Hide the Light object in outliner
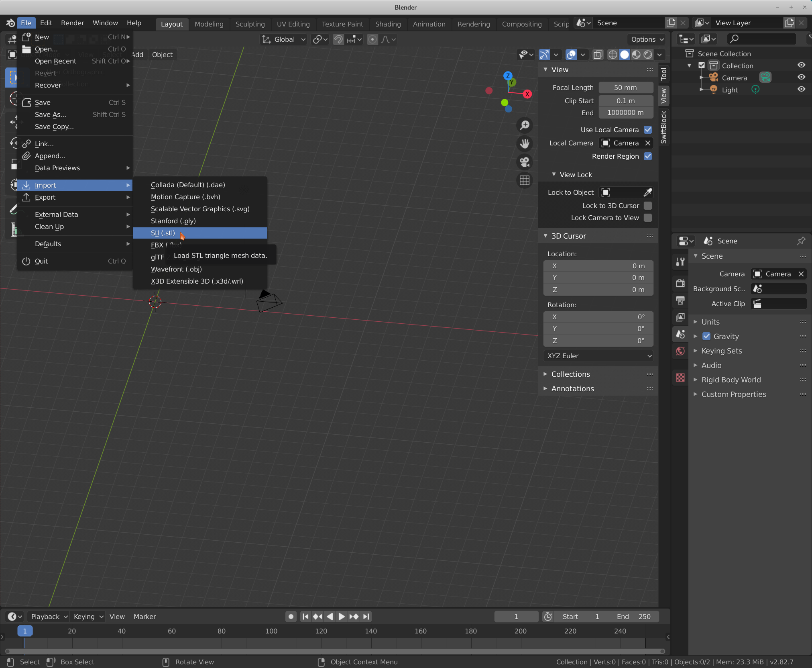 (801, 90)
